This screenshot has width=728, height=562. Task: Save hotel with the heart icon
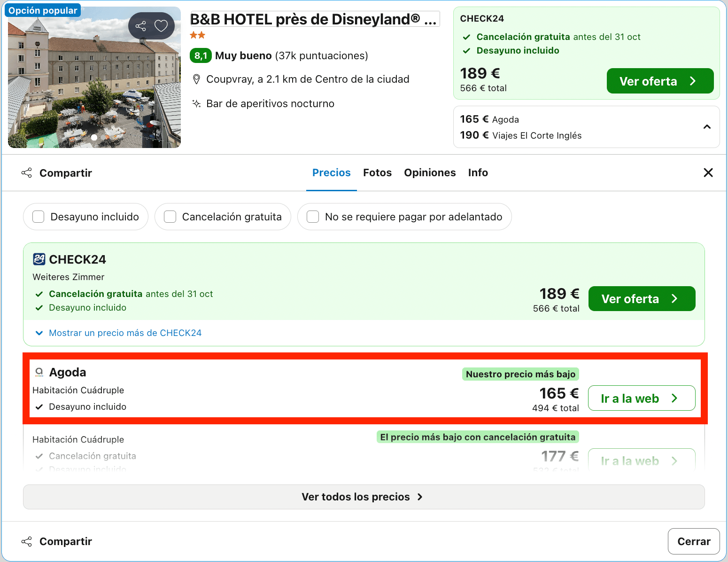pos(161,26)
